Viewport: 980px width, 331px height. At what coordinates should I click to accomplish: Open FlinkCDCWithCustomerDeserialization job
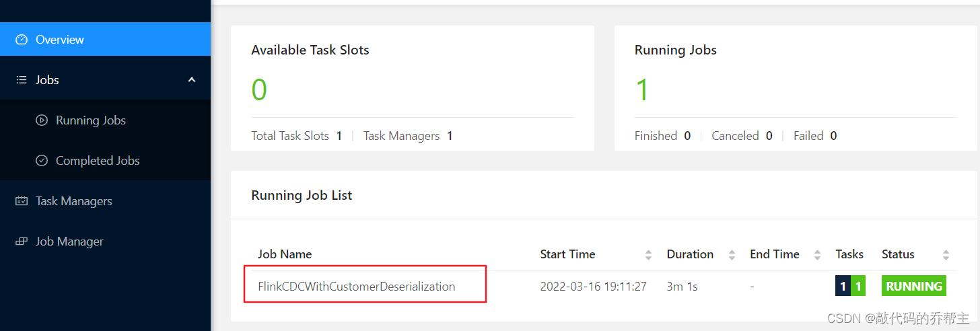(x=357, y=287)
